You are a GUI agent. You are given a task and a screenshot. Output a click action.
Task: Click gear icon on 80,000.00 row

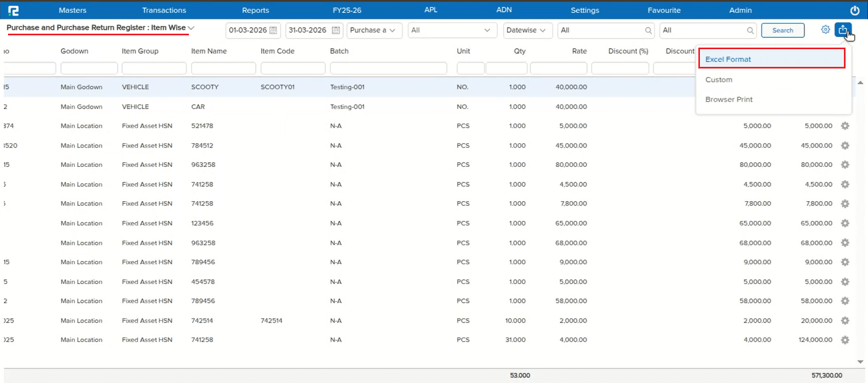click(x=845, y=165)
